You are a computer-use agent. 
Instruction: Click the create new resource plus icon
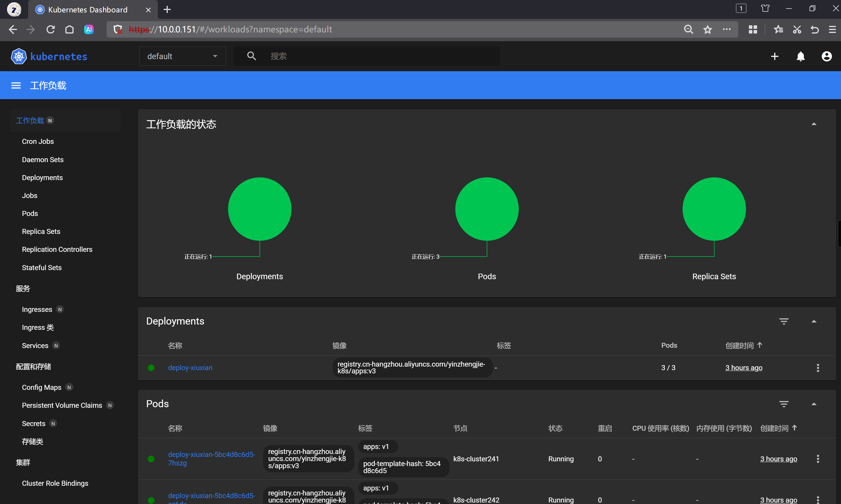coord(774,56)
